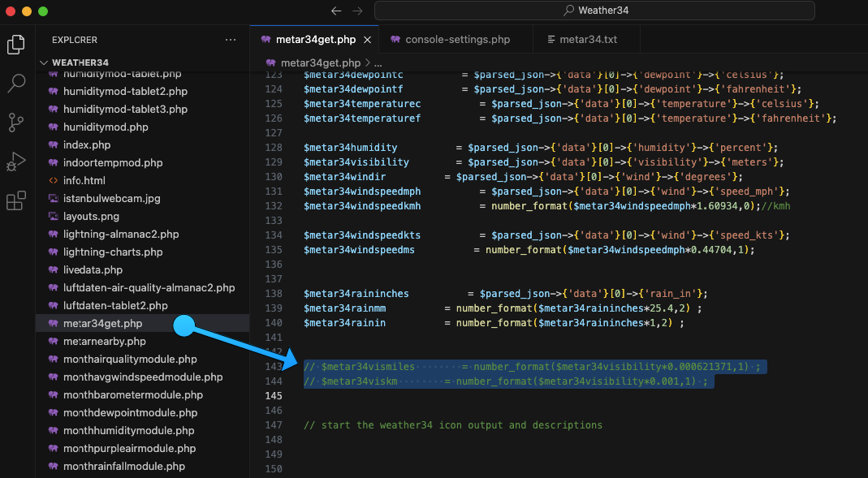Click the text file icon on the metar34.txt tab
The height and width of the screenshot is (478, 868).
tap(551, 39)
